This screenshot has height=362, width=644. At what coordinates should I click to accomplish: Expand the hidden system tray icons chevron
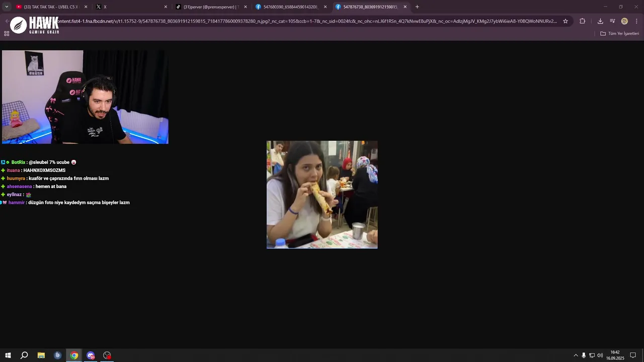point(576,355)
